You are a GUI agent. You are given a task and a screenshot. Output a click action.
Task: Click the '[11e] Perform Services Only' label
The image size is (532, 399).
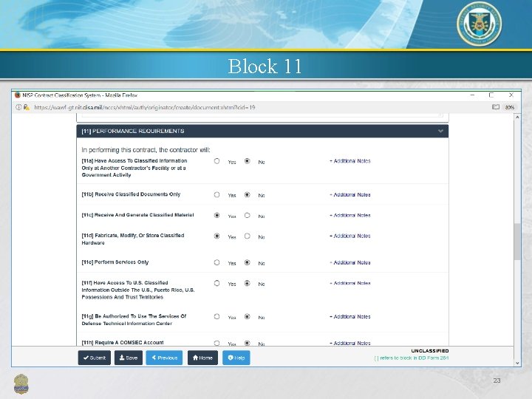tap(115, 262)
